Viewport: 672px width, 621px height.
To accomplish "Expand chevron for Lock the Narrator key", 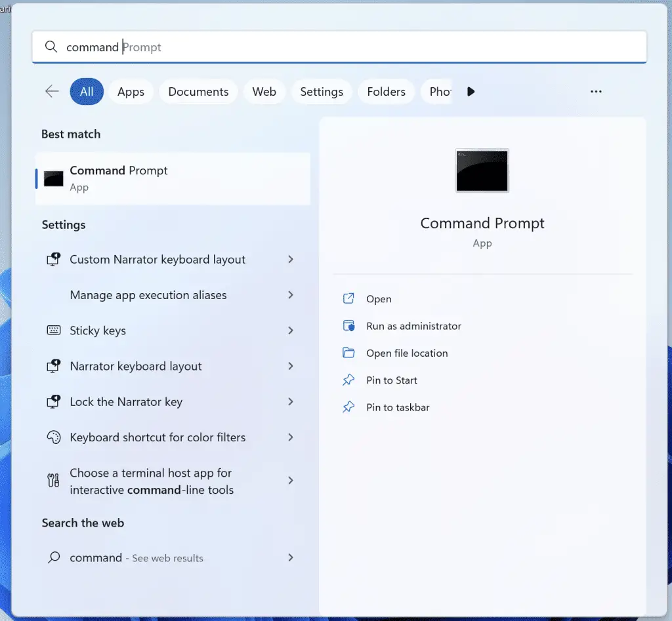I will (291, 402).
